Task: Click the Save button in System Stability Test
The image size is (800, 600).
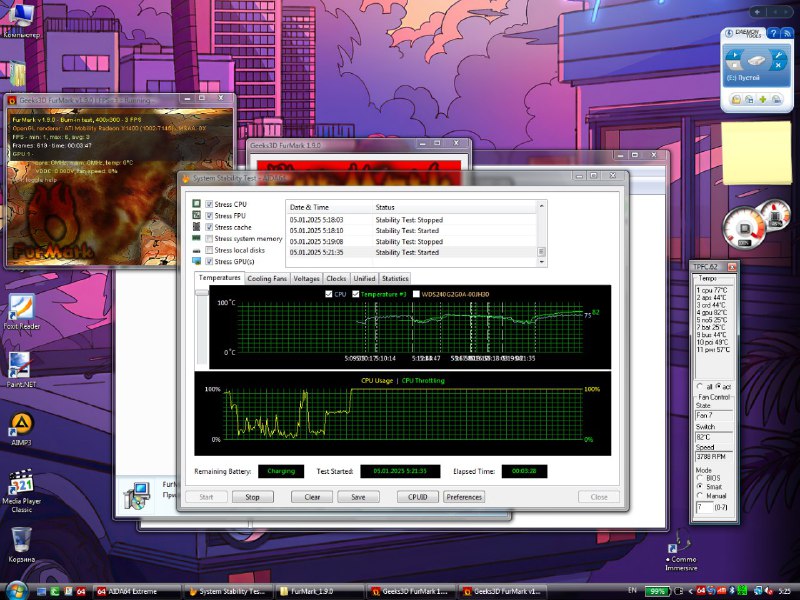Action: (358, 497)
